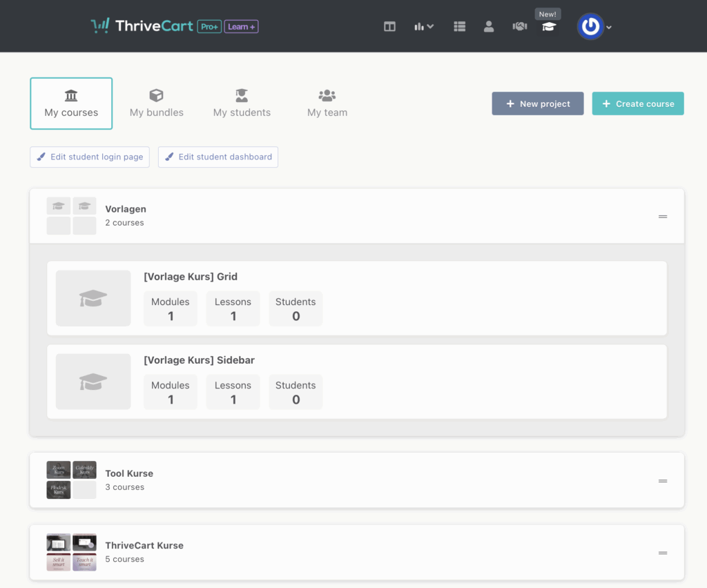Expand the ThriveCart Kurse project
This screenshot has width=707, height=588.
pyautogui.click(x=357, y=552)
